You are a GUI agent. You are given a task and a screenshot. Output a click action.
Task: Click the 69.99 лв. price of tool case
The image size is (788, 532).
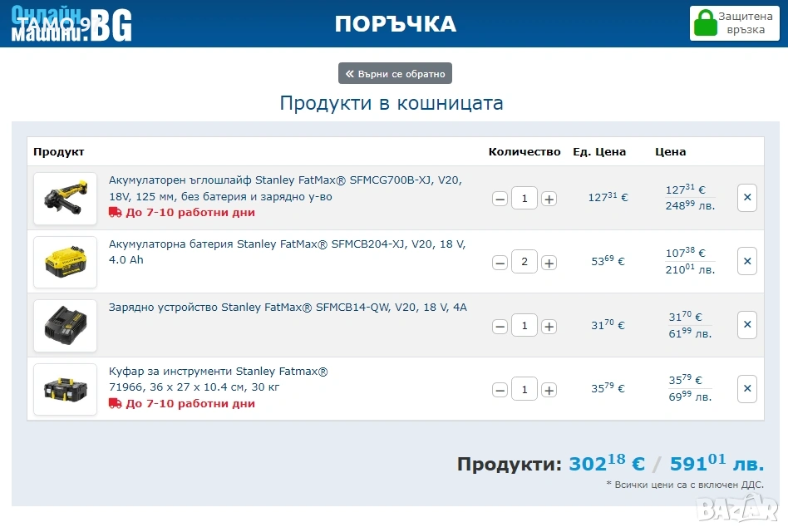(x=690, y=397)
